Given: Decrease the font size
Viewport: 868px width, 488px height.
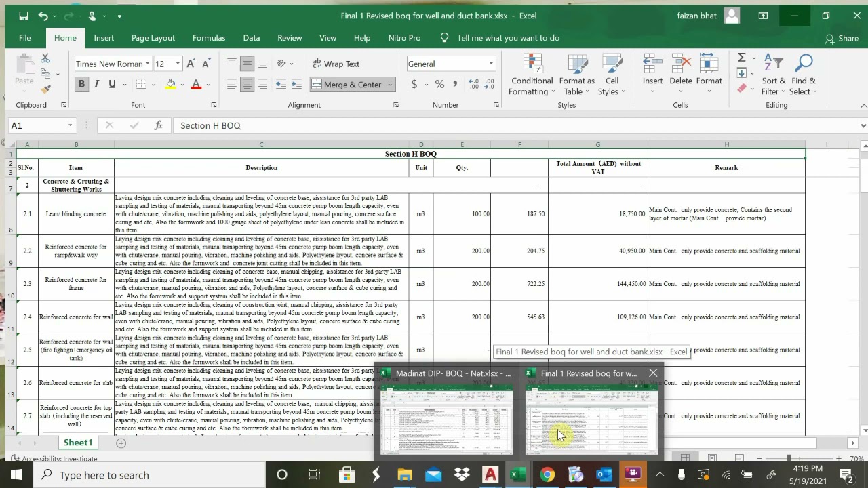Looking at the screenshot, I should click(206, 64).
